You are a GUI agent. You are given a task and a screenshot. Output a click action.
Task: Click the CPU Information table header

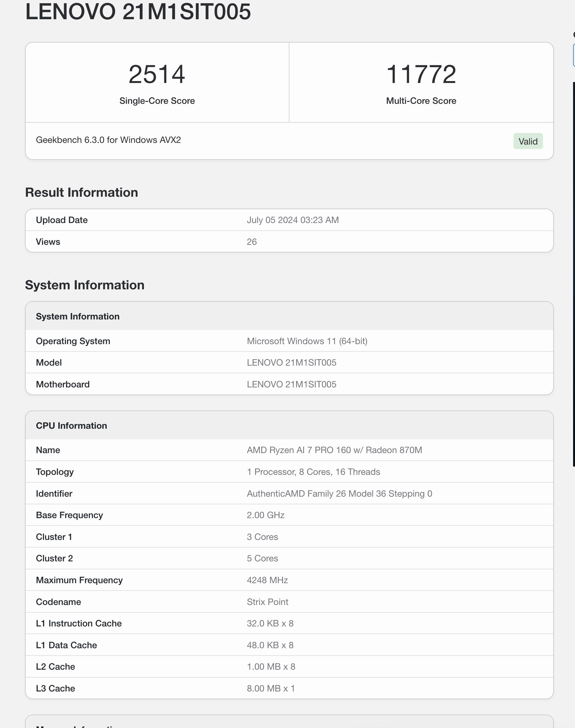pyautogui.click(x=289, y=426)
